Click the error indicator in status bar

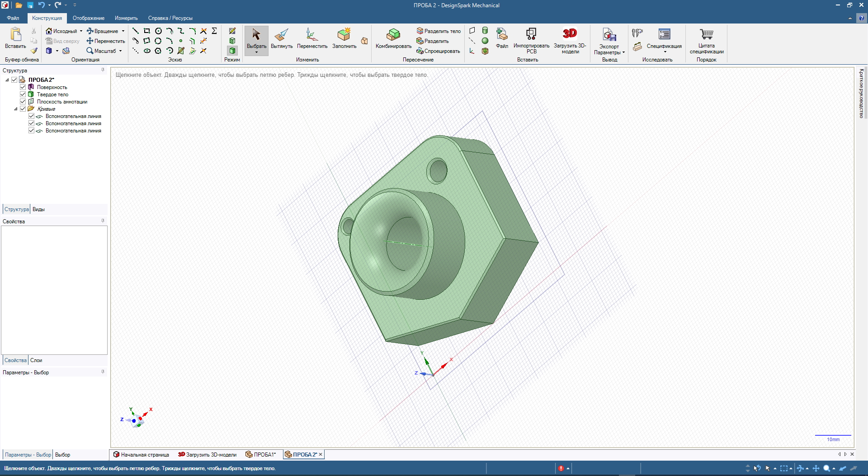[561, 468]
